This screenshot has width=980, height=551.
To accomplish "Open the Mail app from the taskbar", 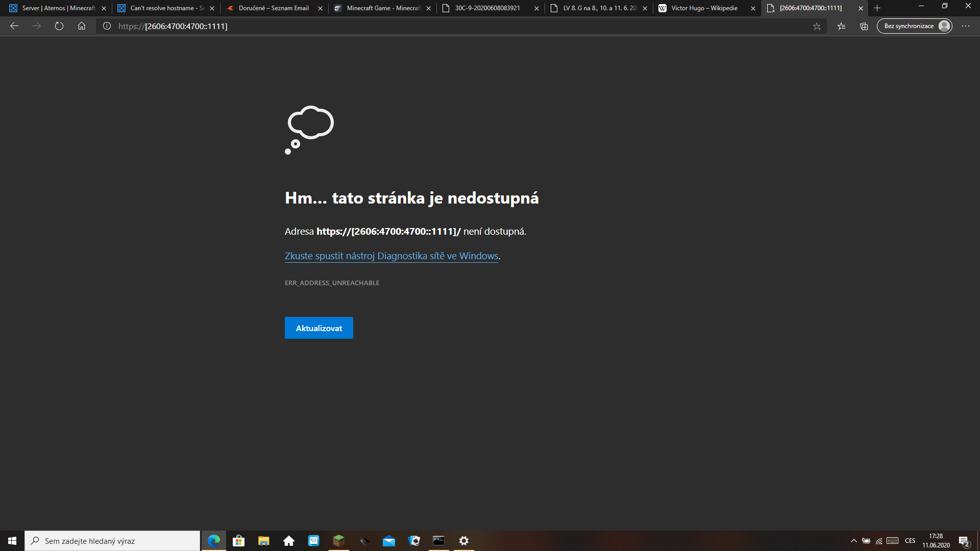I will click(x=389, y=541).
